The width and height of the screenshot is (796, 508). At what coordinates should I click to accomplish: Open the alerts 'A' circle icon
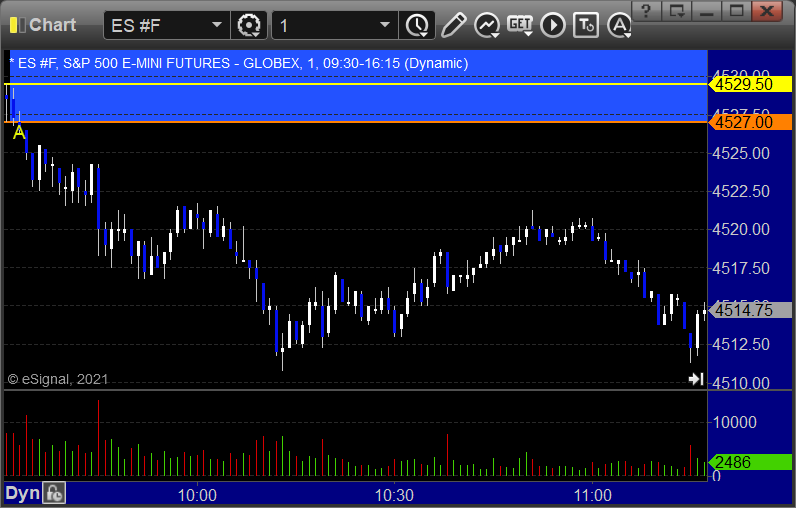click(619, 25)
